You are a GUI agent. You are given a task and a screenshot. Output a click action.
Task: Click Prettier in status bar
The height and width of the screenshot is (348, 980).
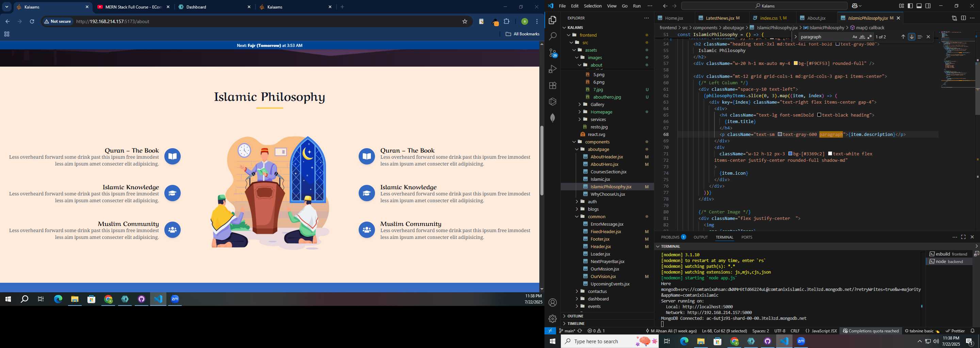pos(955,331)
